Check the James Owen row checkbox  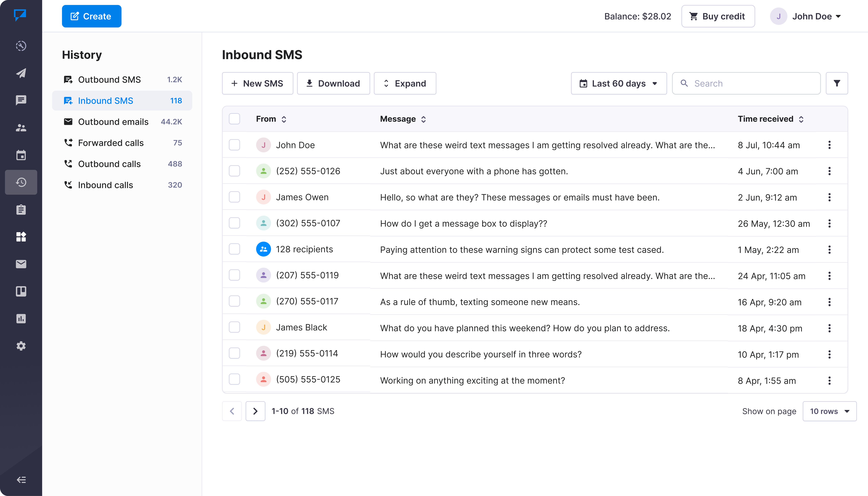coord(234,197)
